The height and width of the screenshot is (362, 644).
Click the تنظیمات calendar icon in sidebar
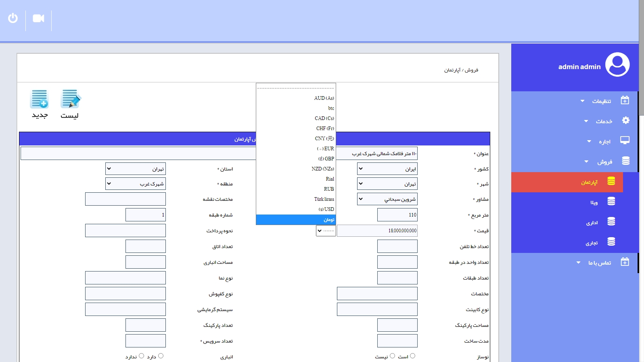(625, 100)
